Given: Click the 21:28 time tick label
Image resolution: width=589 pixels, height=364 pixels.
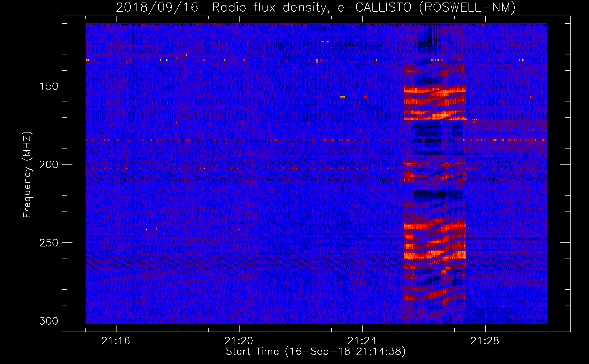Looking at the screenshot, I should 485,341.
